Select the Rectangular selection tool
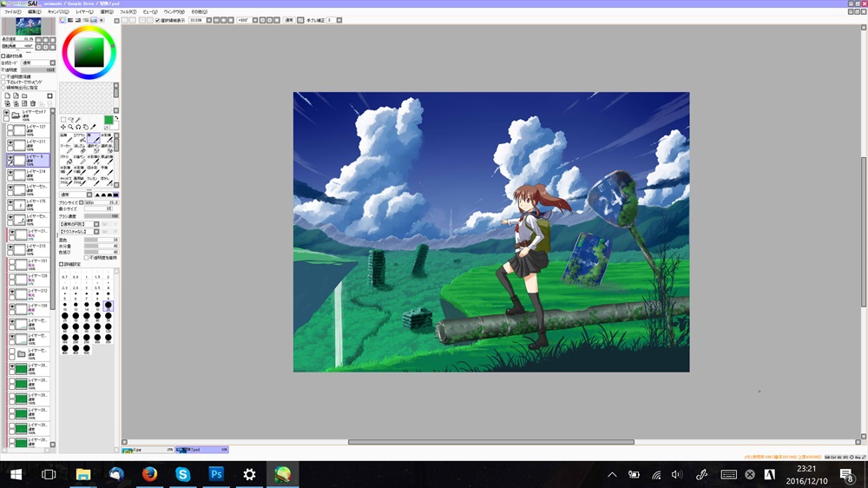The height and width of the screenshot is (488, 868). pyautogui.click(x=62, y=120)
